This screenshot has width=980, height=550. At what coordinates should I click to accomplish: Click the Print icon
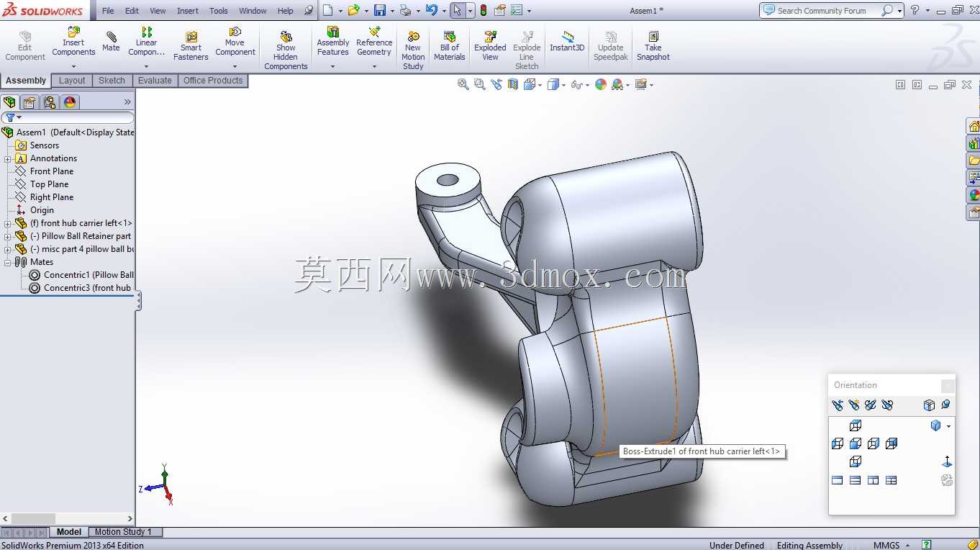[x=405, y=10]
